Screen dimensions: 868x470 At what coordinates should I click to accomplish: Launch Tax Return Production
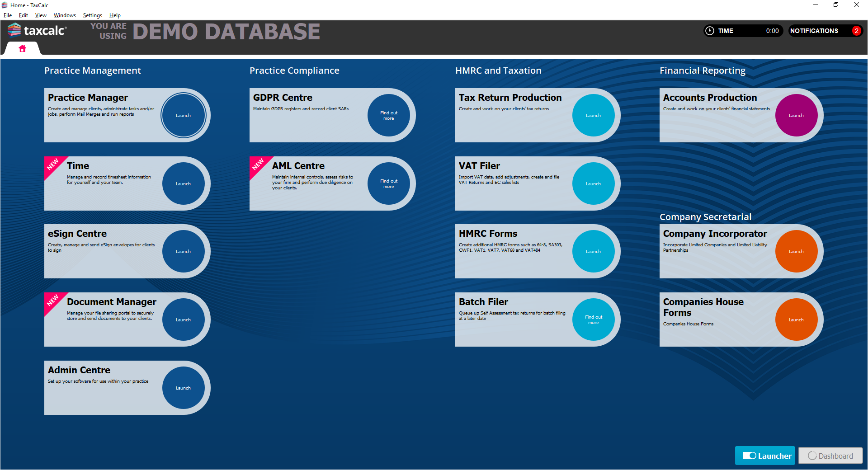tap(593, 115)
